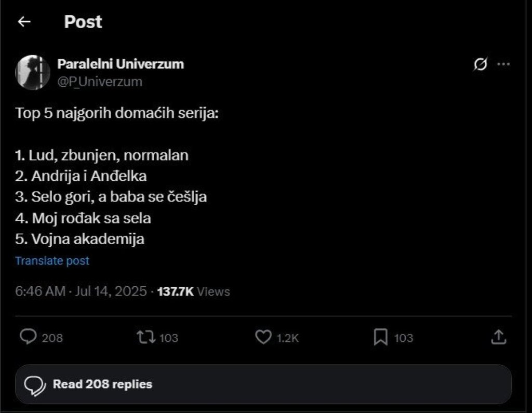Viewport: 532px width, 413px height.
Task: Repost using the retweet arrows icon
Action: [x=145, y=337]
